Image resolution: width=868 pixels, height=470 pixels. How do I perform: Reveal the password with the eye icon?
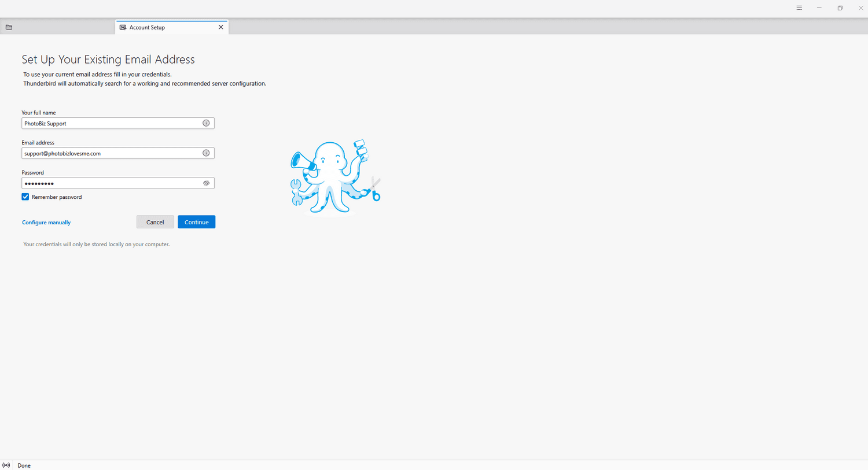point(206,183)
